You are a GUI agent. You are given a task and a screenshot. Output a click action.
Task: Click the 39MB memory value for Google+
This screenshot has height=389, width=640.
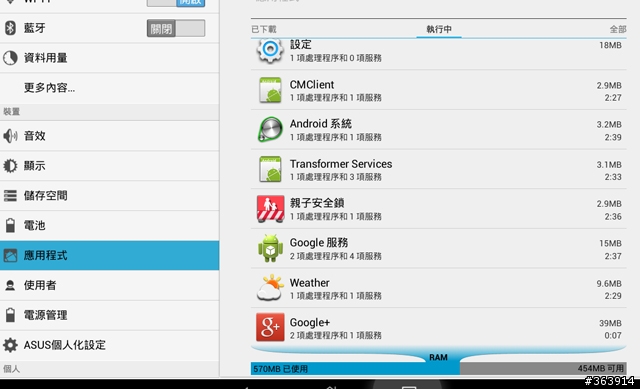click(x=610, y=323)
